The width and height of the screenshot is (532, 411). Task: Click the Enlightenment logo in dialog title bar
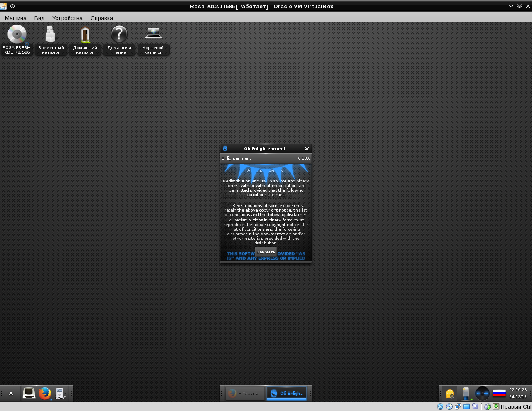click(225, 149)
